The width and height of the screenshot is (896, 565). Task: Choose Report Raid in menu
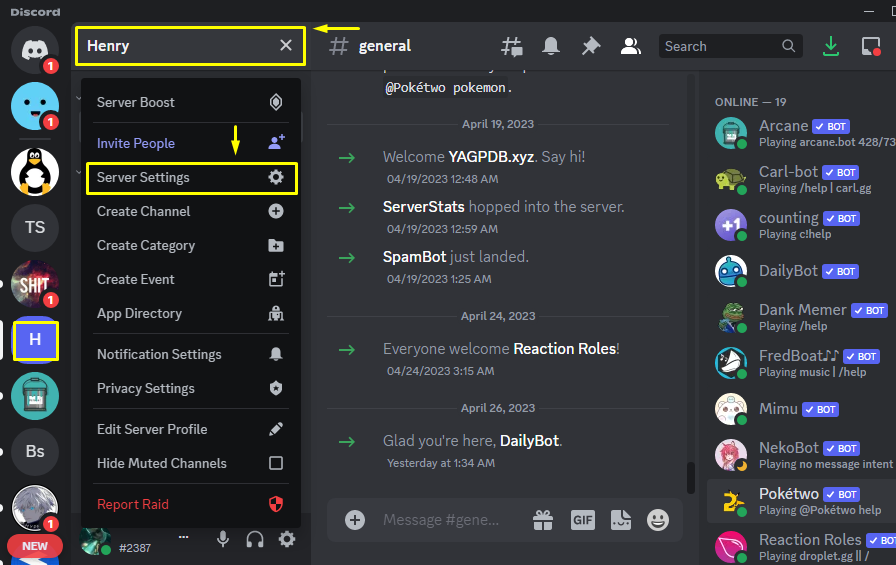pyautogui.click(x=191, y=504)
